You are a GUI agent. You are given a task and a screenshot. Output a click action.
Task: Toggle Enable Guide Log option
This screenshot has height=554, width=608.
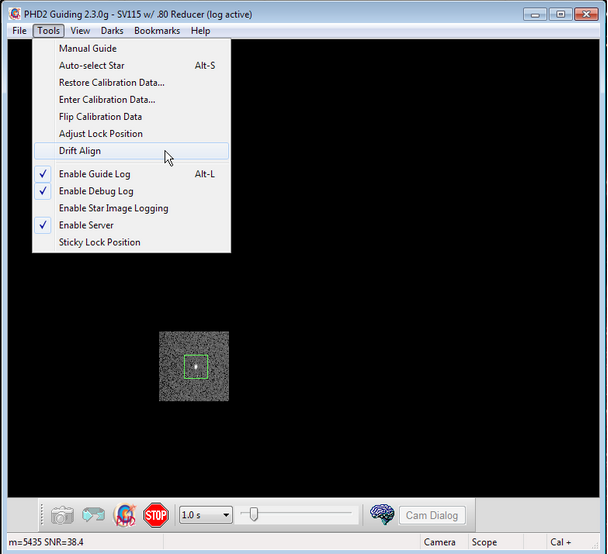coord(131,174)
